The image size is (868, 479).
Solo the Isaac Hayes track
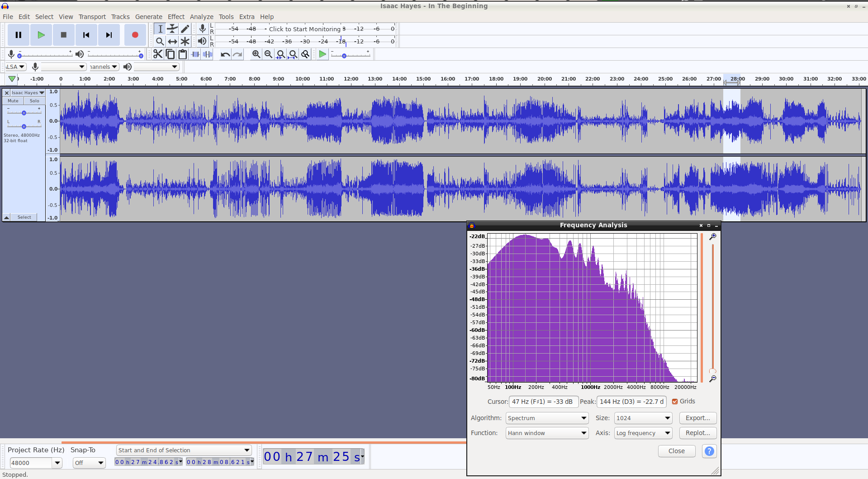tap(34, 101)
